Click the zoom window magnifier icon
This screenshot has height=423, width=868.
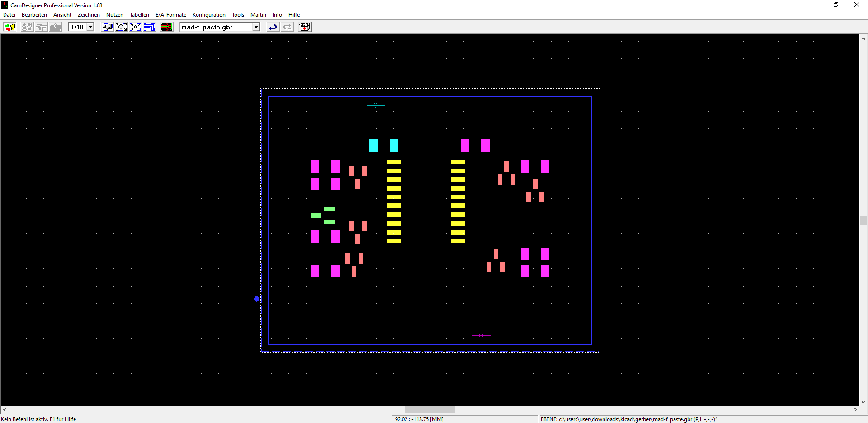click(107, 27)
